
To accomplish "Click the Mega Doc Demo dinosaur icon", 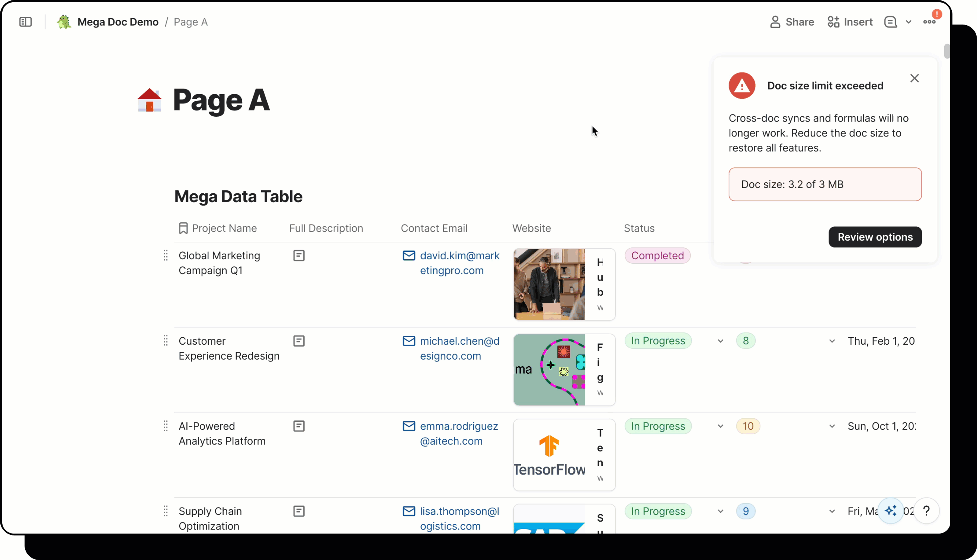I will tap(64, 22).
